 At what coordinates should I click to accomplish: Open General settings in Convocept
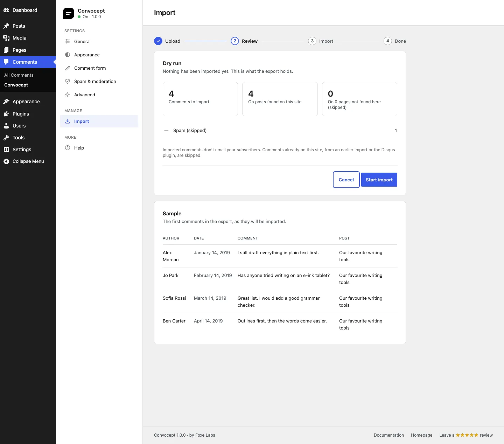click(x=99, y=41)
